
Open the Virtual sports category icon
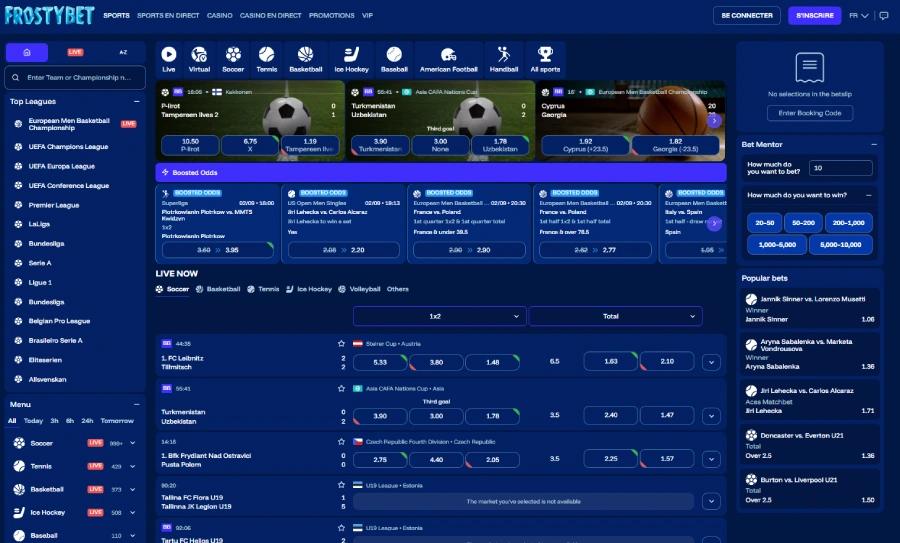199,60
